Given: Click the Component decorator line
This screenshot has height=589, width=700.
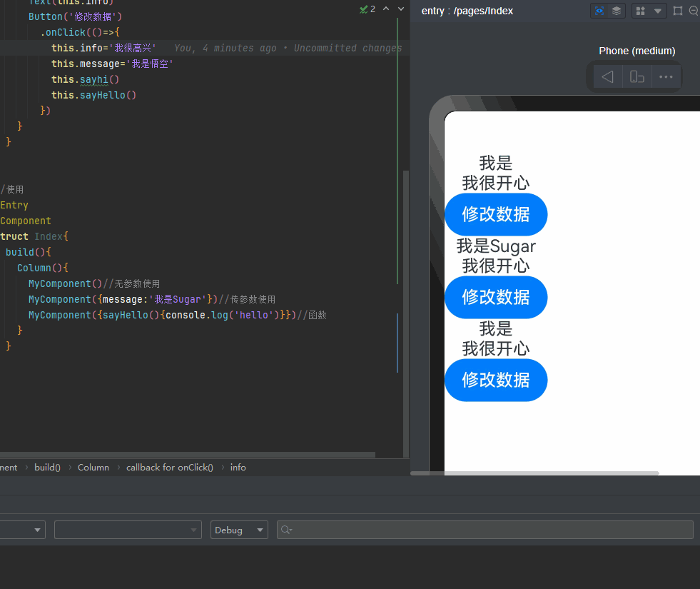Looking at the screenshot, I should coord(26,221).
